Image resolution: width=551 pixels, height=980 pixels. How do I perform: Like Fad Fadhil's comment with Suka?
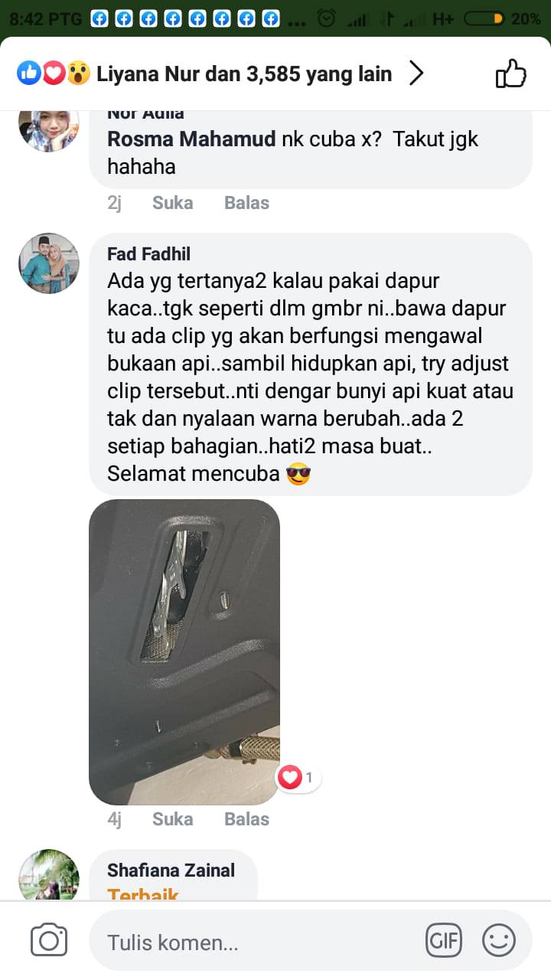[172, 819]
